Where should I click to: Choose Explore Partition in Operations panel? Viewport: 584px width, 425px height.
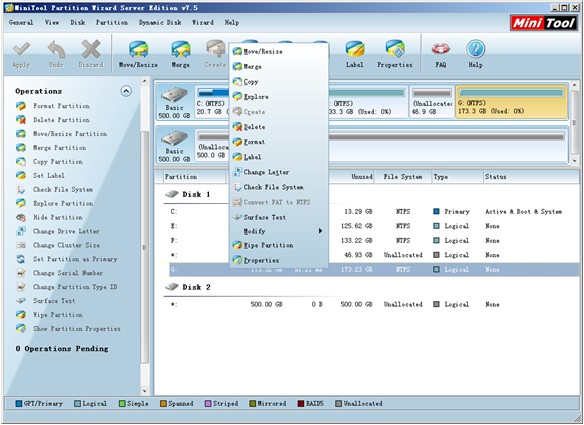click(x=54, y=203)
